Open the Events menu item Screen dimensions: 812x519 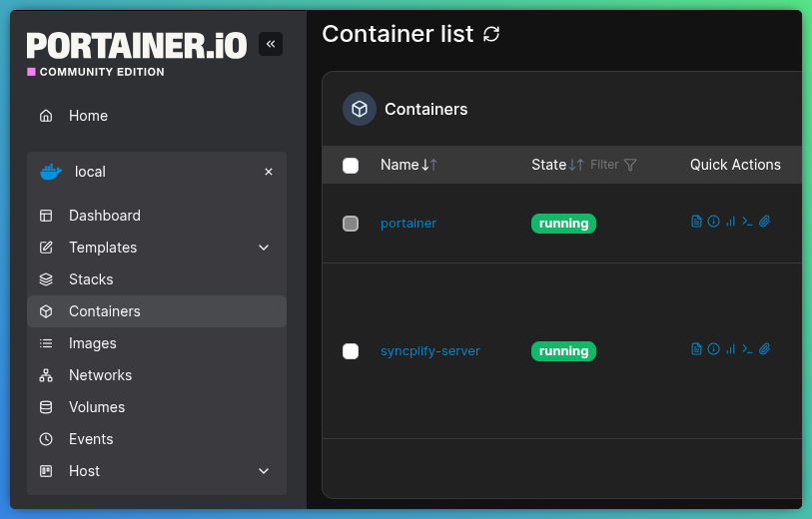(x=157, y=439)
